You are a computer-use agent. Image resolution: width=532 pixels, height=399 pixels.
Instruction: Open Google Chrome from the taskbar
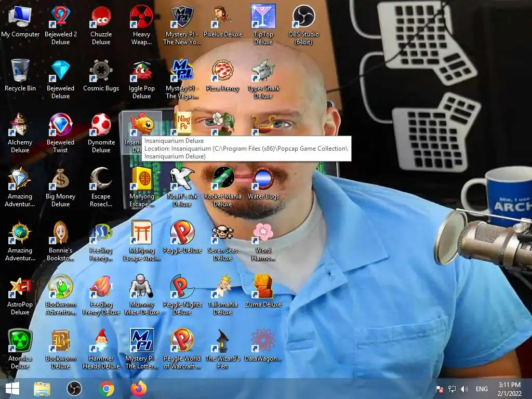(107, 389)
